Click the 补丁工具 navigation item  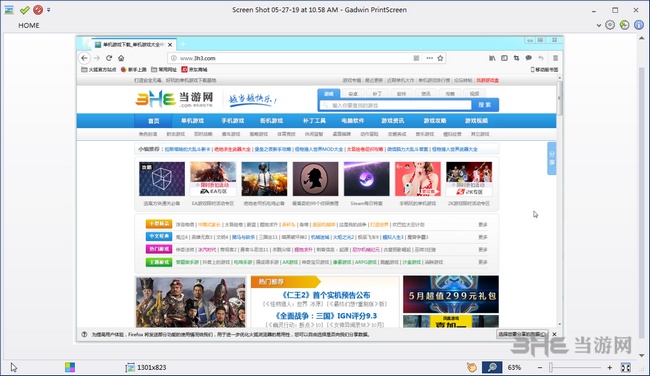point(314,121)
